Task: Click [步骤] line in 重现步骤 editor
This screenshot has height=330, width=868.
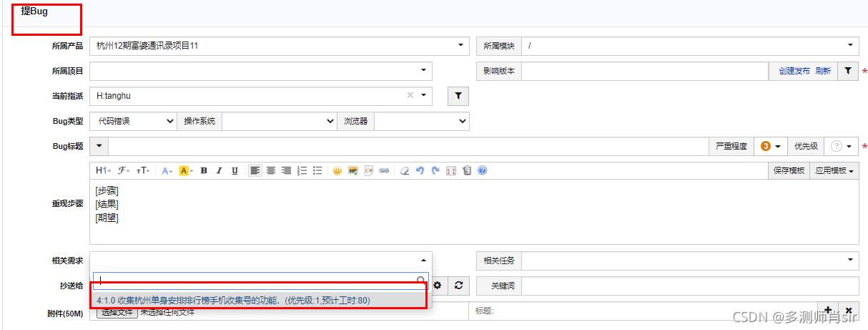Action: tap(107, 191)
